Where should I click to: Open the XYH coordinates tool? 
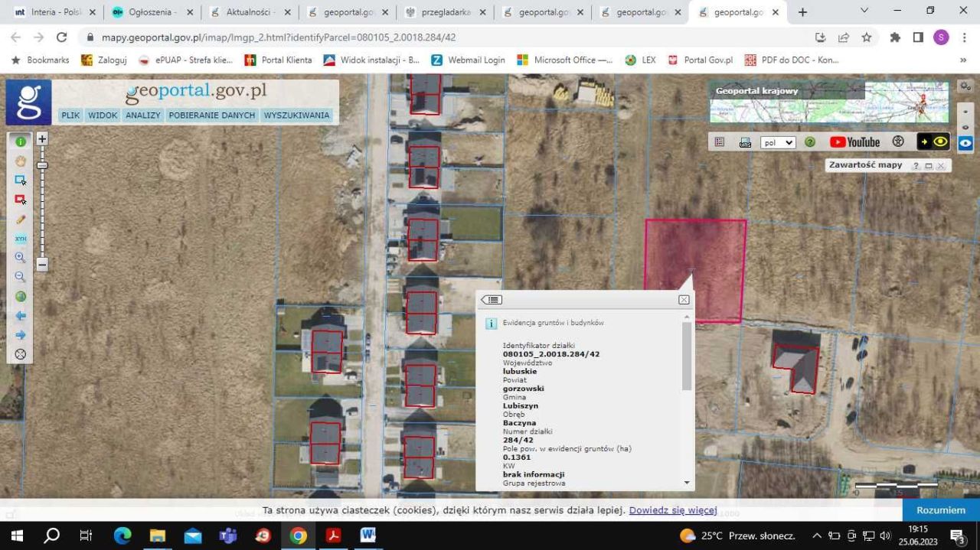[x=21, y=239]
